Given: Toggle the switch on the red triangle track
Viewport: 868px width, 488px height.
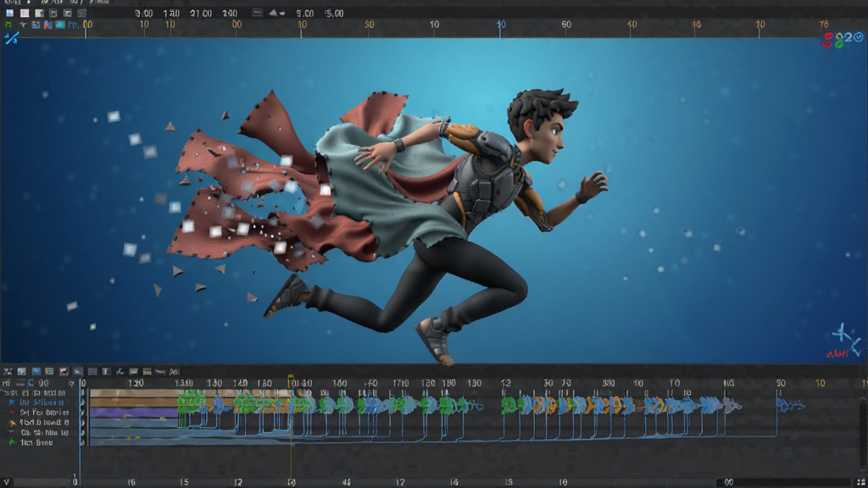Looking at the screenshot, I should tap(83, 413).
